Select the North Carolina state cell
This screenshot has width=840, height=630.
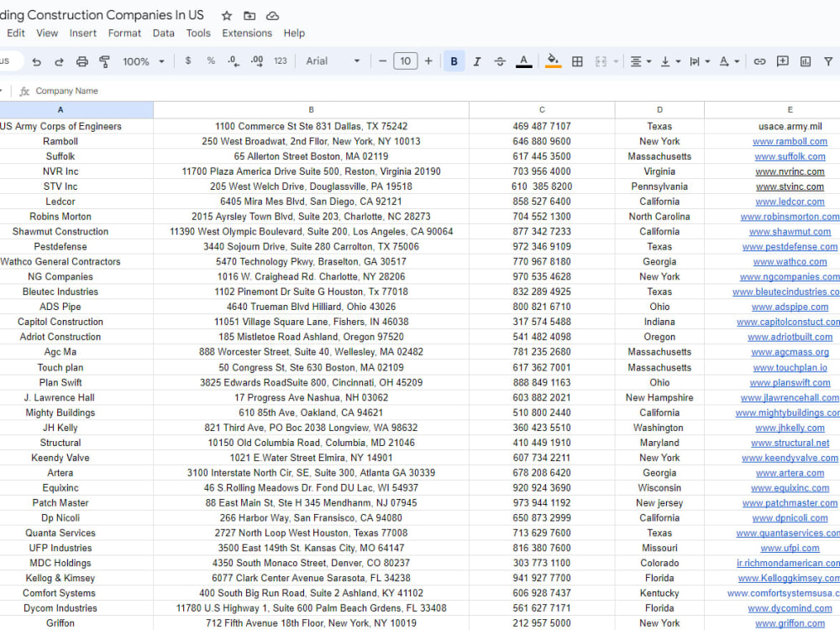point(659,217)
